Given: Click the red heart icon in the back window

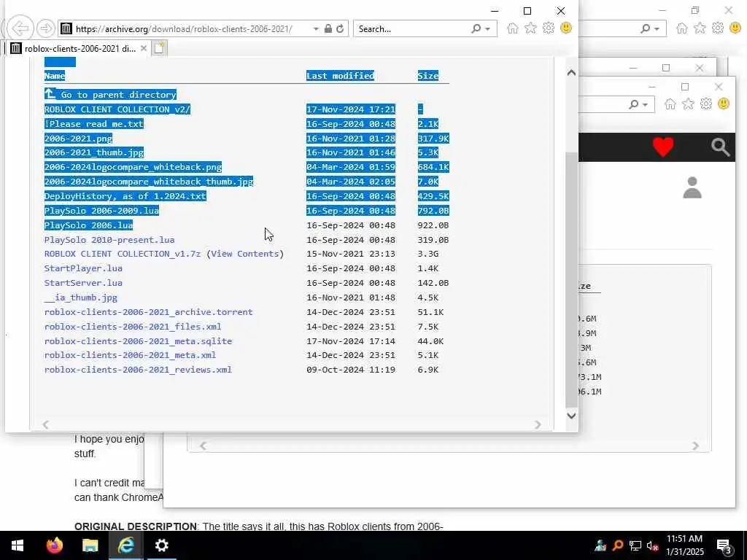Looking at the screenshot, I should pyautogui.click(x=662, y=147).
